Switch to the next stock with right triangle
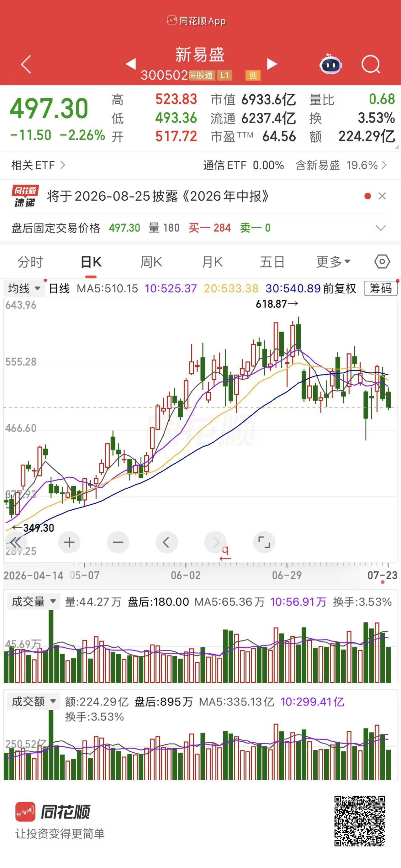The width and height of the screenshot is (401, 868). pyautogui.click(x=272, y=64)
